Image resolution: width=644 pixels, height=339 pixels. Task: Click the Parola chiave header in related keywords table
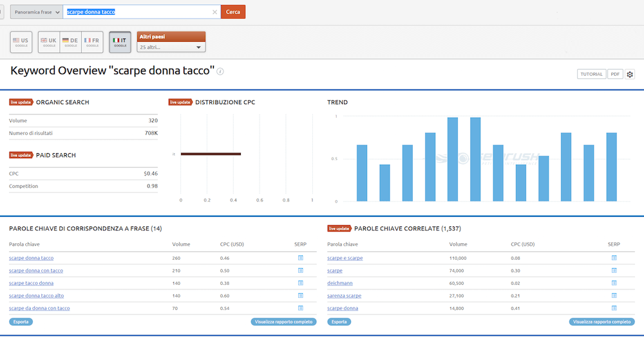[343, 244]
